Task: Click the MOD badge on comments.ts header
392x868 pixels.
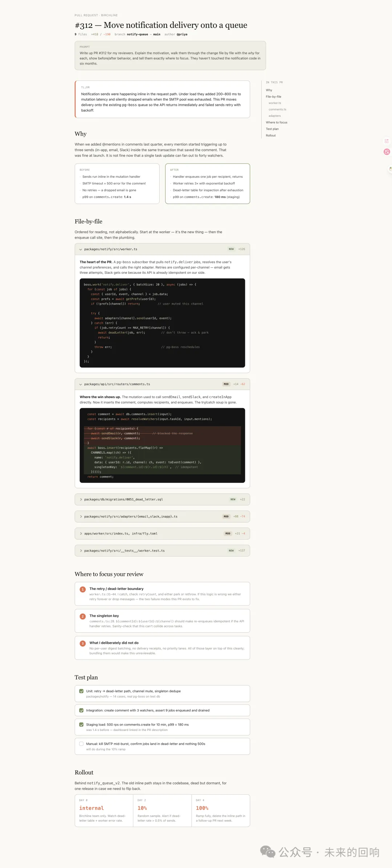Action: pyautogui.click(x=226, y=384)
